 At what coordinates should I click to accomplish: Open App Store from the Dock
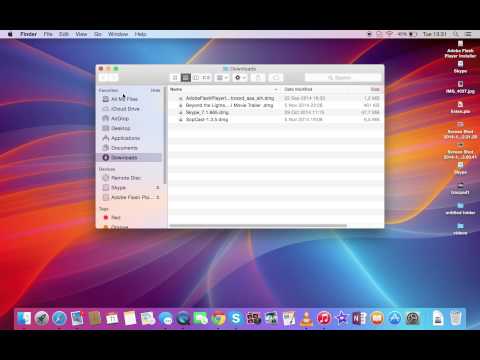pos(395,318)
